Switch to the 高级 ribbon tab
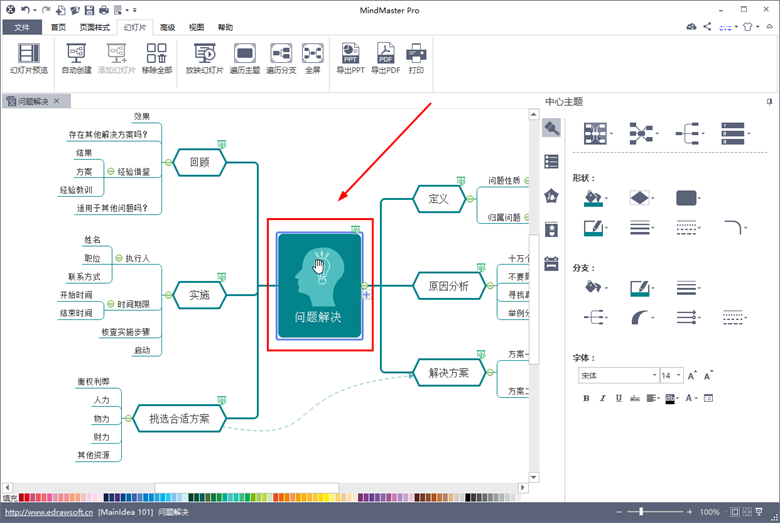 [x=167, y=27]
